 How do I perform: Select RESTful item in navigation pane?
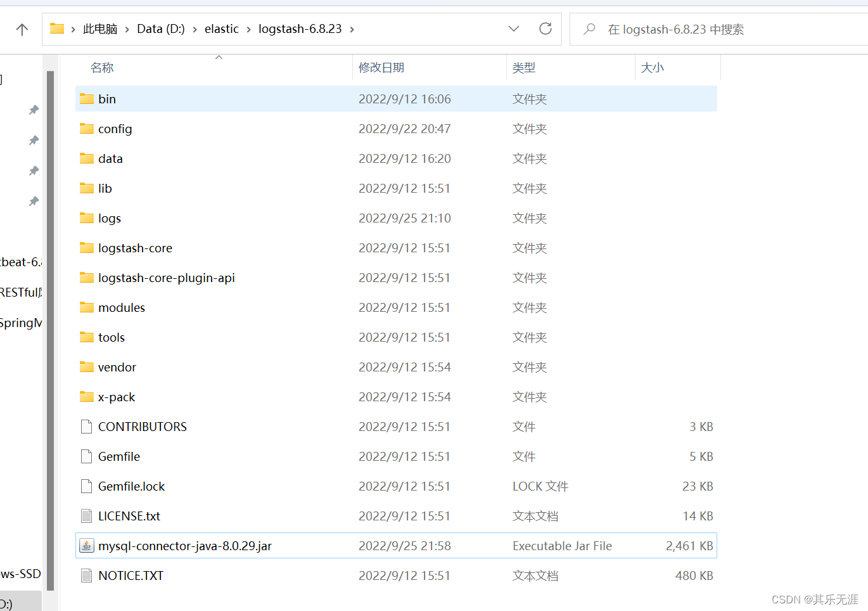click(21, 292)
